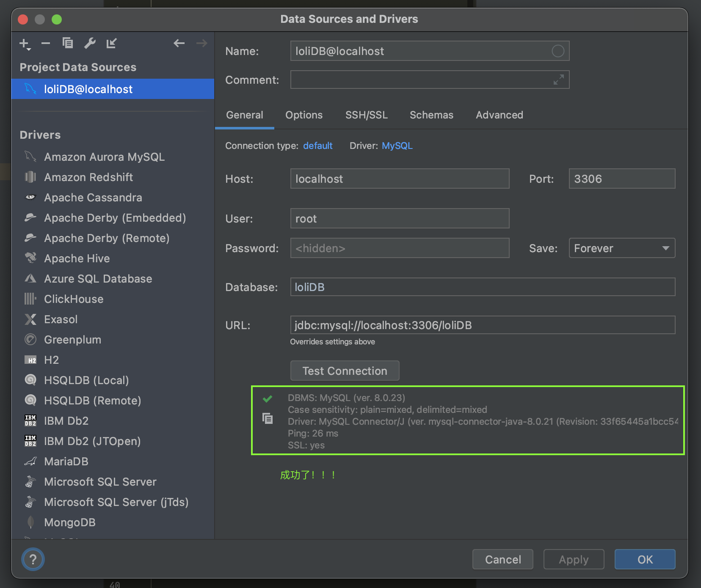Click the hidden Password field
701x588 pixels.
(x=400, y=248)
